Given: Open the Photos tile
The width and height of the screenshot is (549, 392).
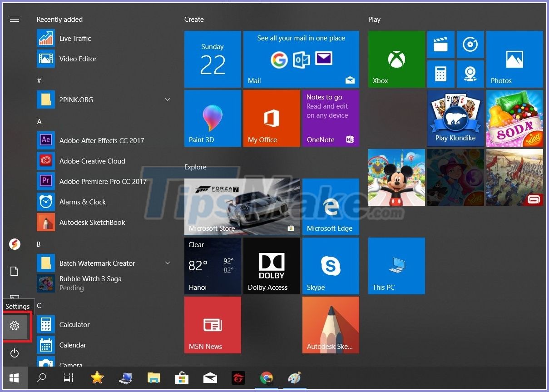Looking at the screenshot, I should point(514,59).
